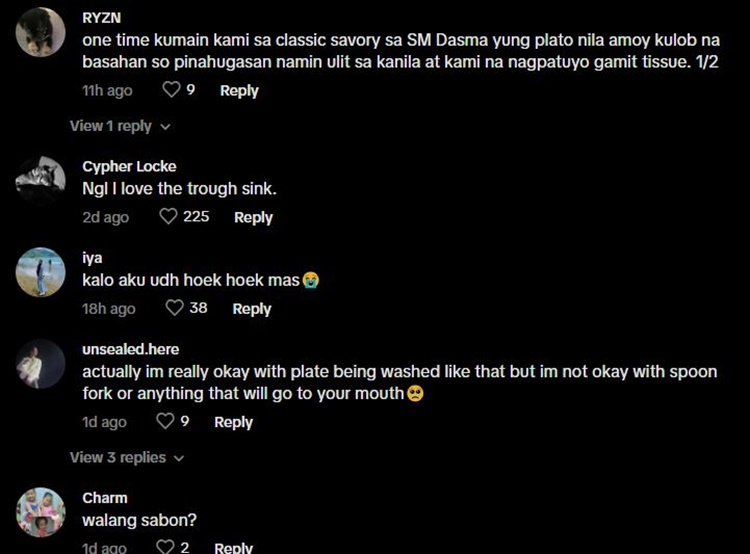Click unsealed.here's profile avatar
Screen dimensions: 750x554
point(42,363)
